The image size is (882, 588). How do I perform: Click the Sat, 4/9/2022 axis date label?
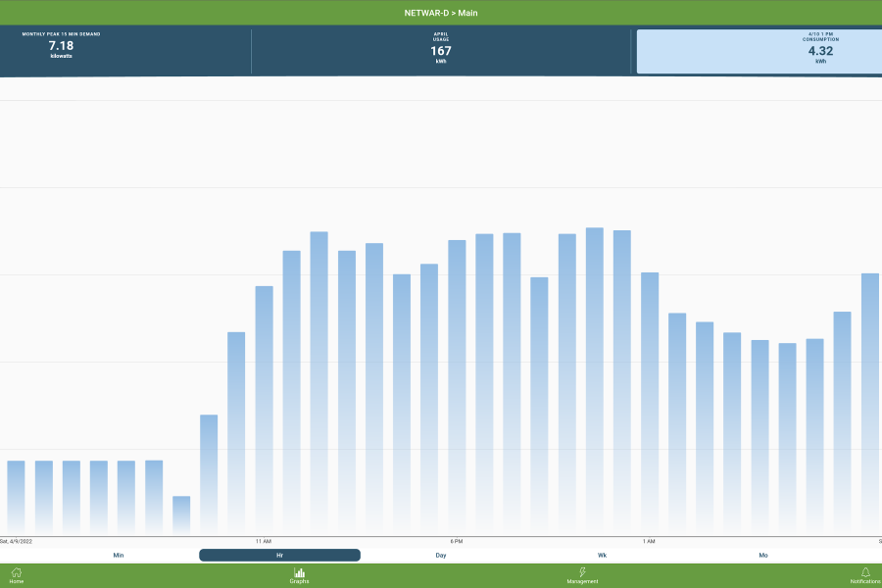click(18, 541)
